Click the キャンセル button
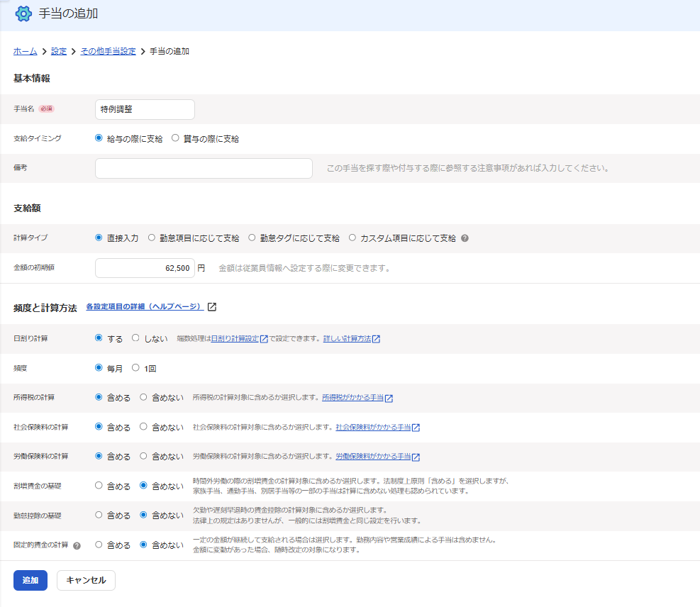700x607 pixels. point(86,580)
